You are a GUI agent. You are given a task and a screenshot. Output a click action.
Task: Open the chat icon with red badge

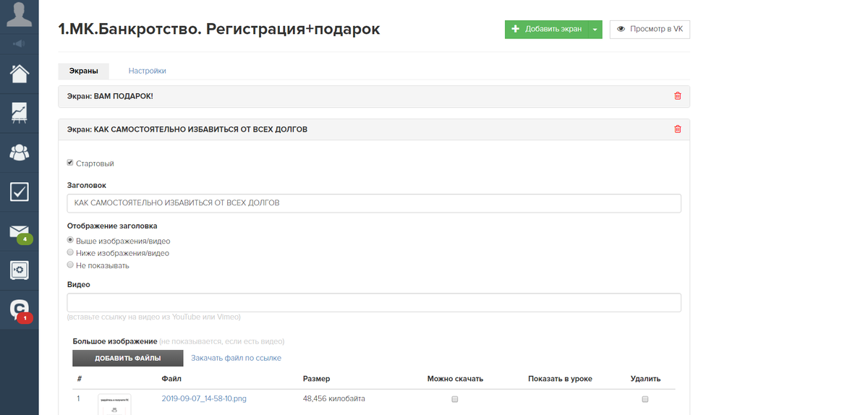[x=19, y=309]
